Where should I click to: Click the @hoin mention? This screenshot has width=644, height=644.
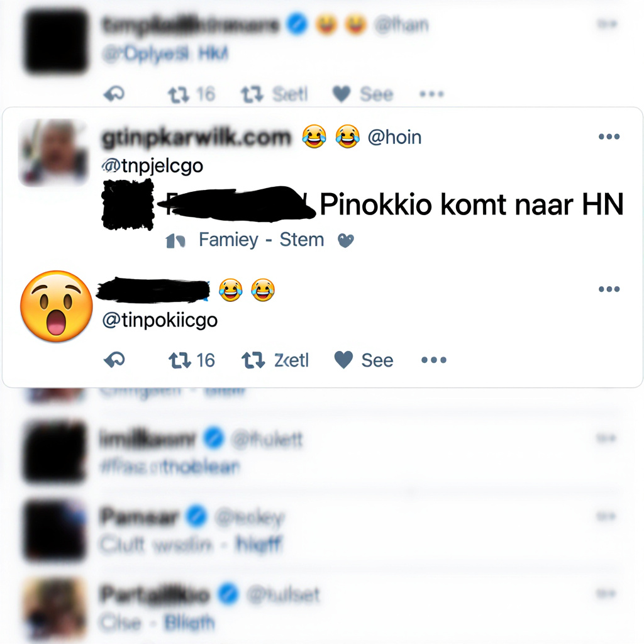click(394, 137)
